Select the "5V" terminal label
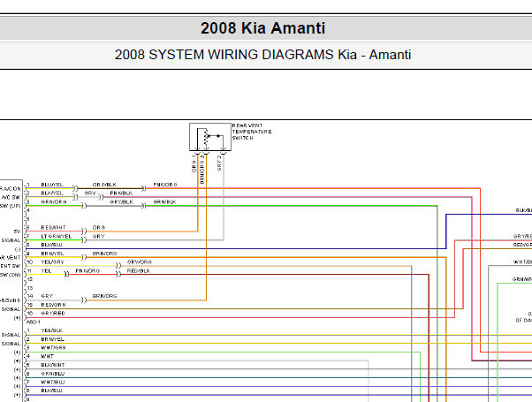532x402 pixels. point(17,231)
